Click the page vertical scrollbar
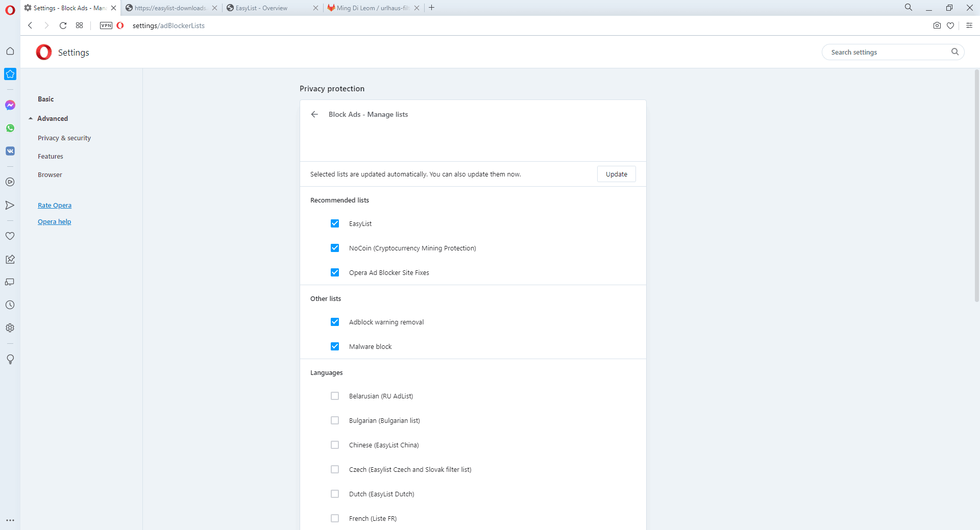This screenshot has width=980, height=530. [977, 186]
